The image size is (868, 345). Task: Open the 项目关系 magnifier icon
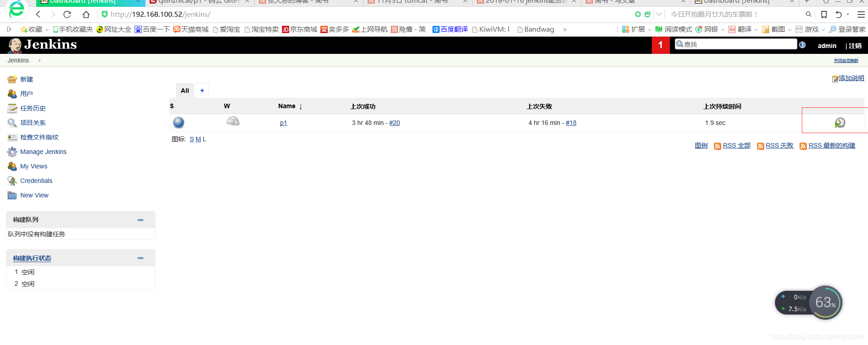tap(12, 123)
